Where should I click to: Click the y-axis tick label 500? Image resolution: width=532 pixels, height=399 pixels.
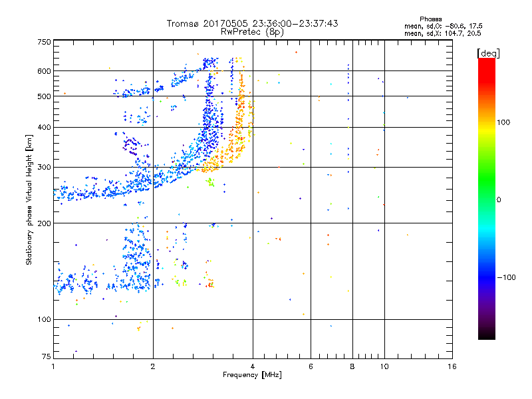tap(44, 96)
